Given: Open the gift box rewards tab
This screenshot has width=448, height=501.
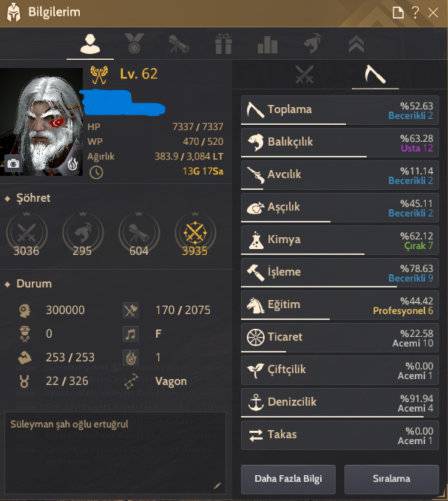Looking at the screenshot, I should (223, 44).
